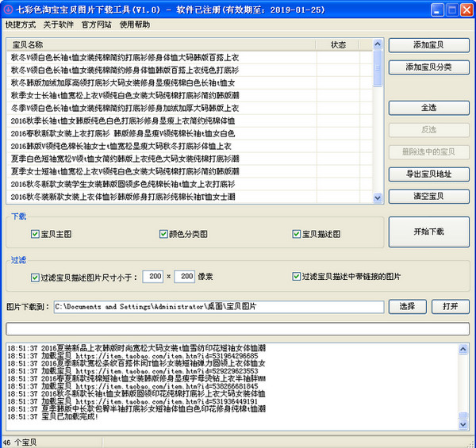Click the 宝贝名称 column header
The image size is (476, 448).
click(161, 45)
